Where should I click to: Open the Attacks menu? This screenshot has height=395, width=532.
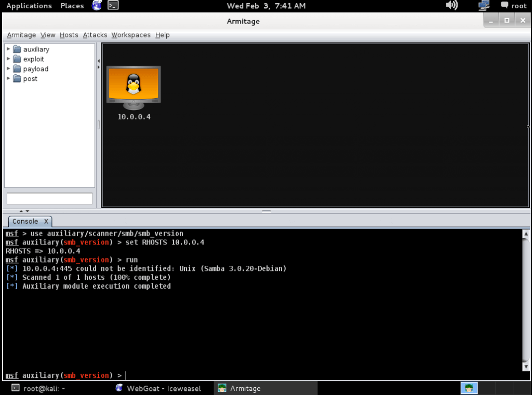click(x=95, y=35)
